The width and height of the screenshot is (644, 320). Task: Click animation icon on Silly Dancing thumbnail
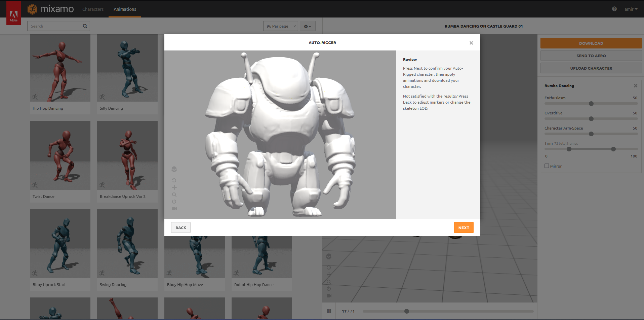point(102,97)
